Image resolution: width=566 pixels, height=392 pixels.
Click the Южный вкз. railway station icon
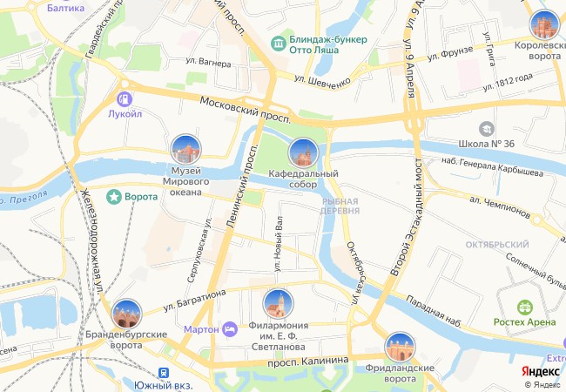[164, 373]
